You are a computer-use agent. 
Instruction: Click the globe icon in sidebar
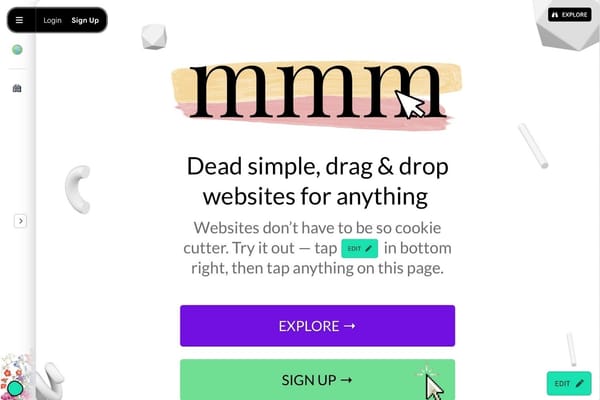(x=17, y=49)
